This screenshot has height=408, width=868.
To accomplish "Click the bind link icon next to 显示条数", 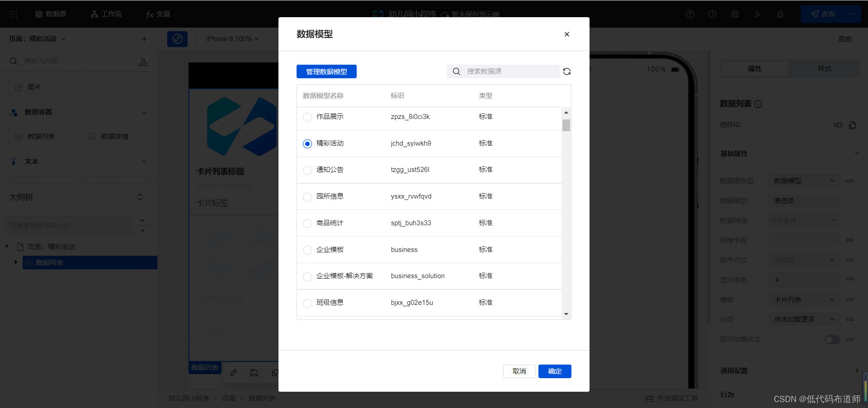I will (850, 279).
